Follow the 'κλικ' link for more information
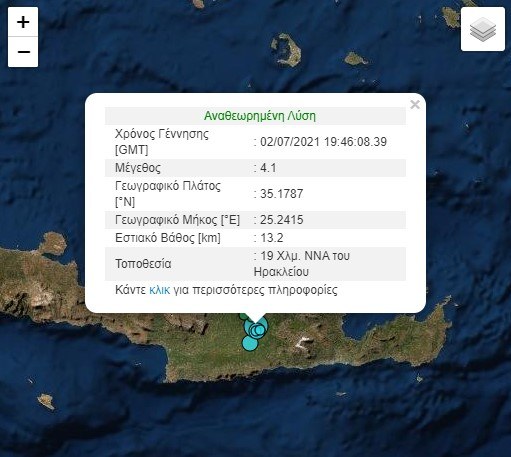This screenshot has height=457, width=511. tap(159, 290)
